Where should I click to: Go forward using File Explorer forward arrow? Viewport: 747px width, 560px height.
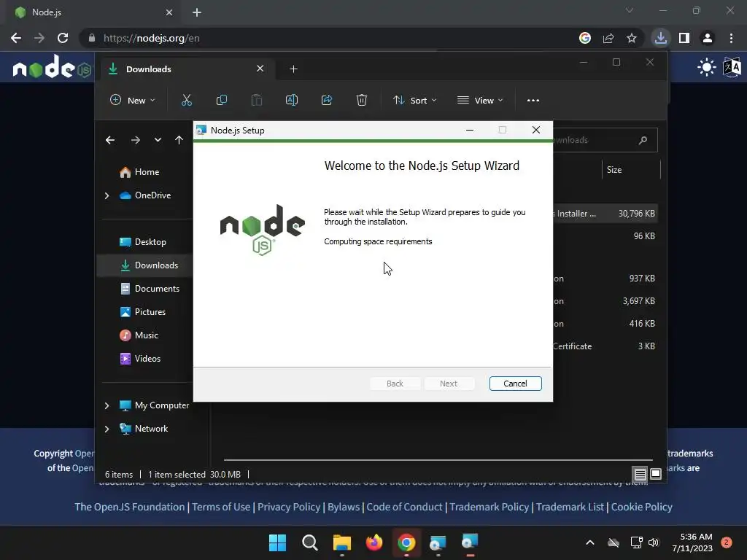[x=135, y=140]
